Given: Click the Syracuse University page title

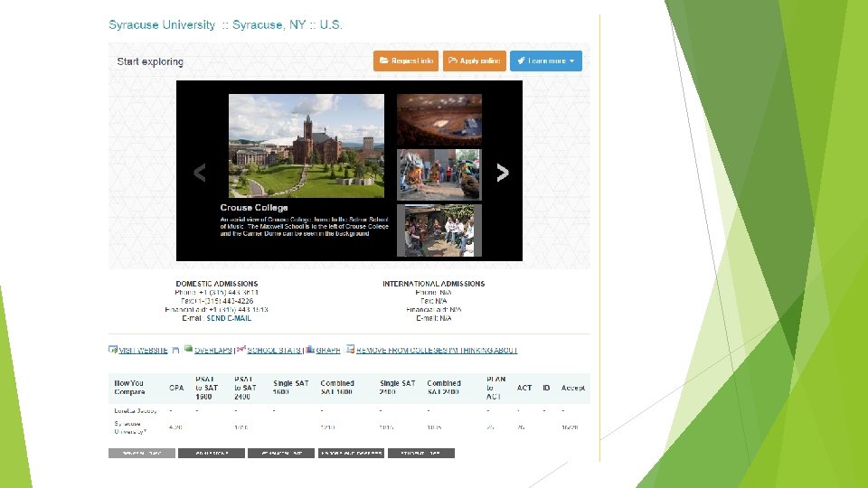Looking at the screenshot, I should coord(225,25).
